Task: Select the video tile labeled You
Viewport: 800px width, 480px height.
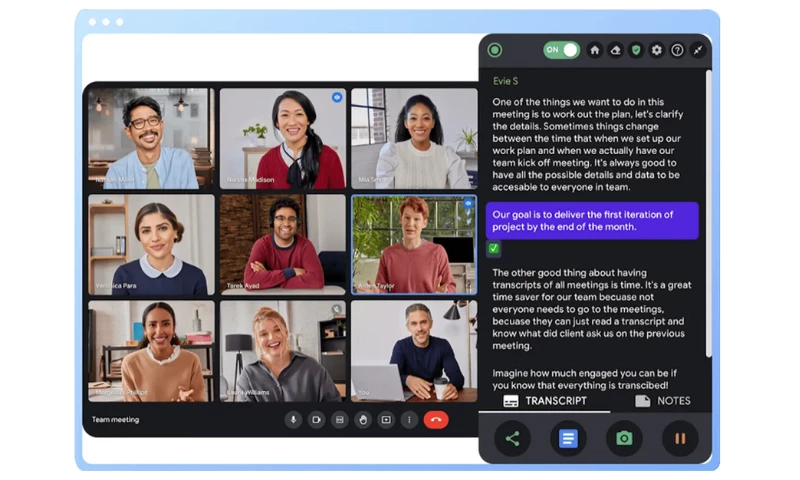Action: 414,351
